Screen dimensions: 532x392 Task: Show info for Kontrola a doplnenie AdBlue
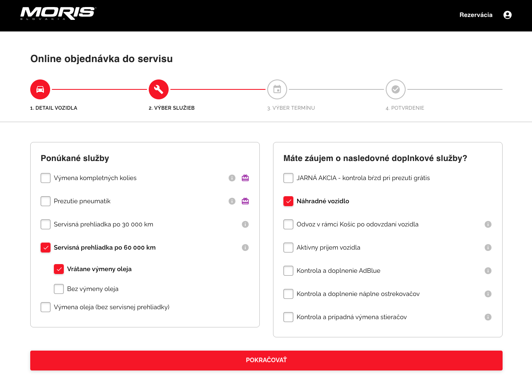[x=488, y=271]
